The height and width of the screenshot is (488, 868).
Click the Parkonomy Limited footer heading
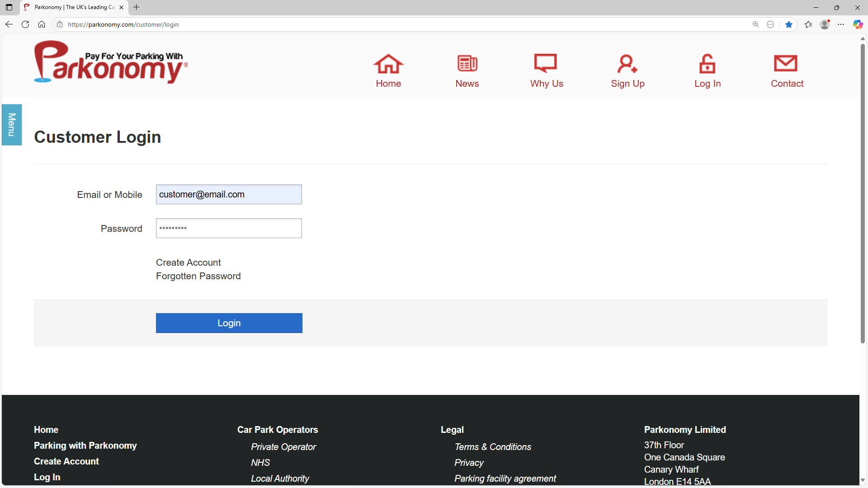pyautogui.click(x=685, y=430)
